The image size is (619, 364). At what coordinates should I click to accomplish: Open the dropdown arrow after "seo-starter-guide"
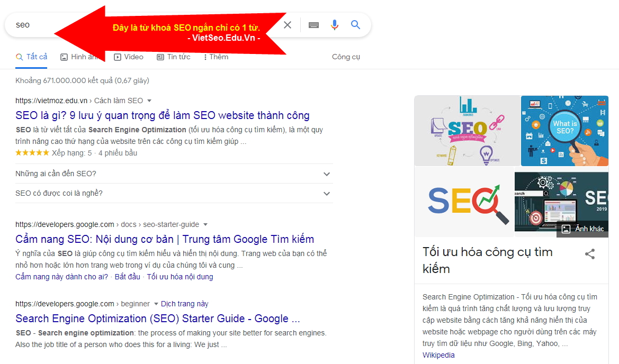click(205, 224)
